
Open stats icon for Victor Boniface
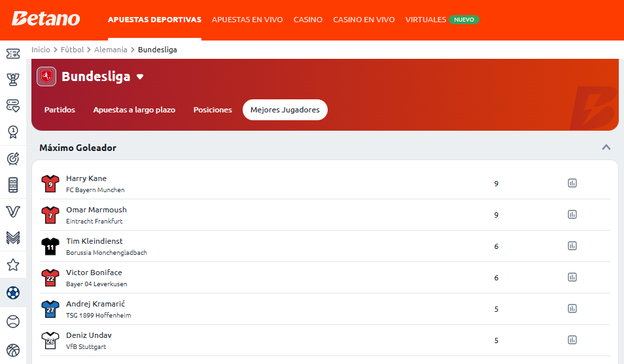click(x=572, y=277)
